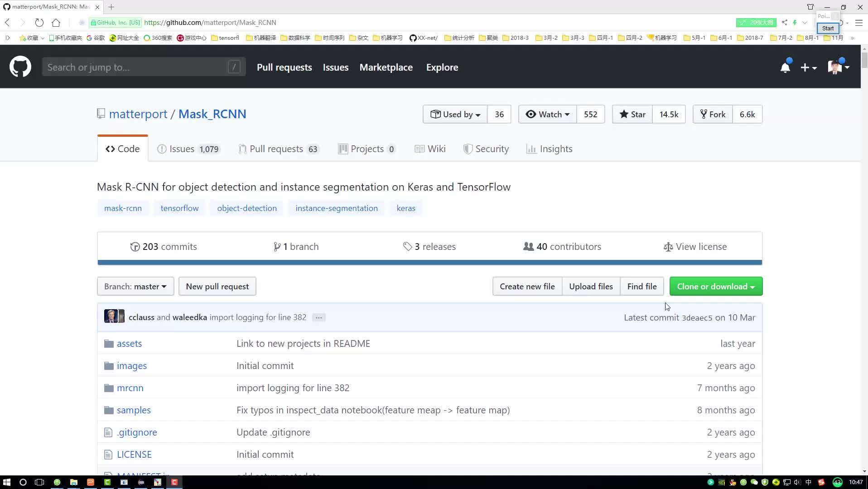This screenshot has height=489, width=868.
Task: Open the tensorfl bookmark folder
Action: pyautogui.click(x=225, y=38)
